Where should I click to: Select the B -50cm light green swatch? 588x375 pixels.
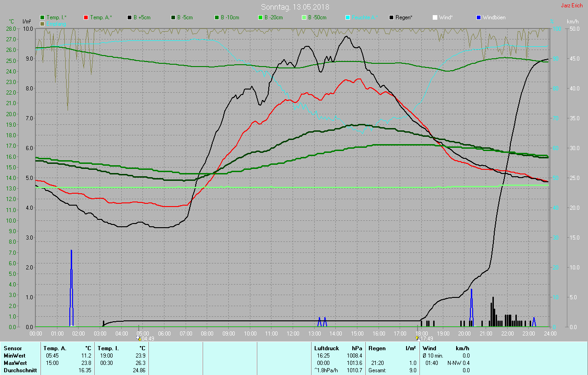coord(304,17)
